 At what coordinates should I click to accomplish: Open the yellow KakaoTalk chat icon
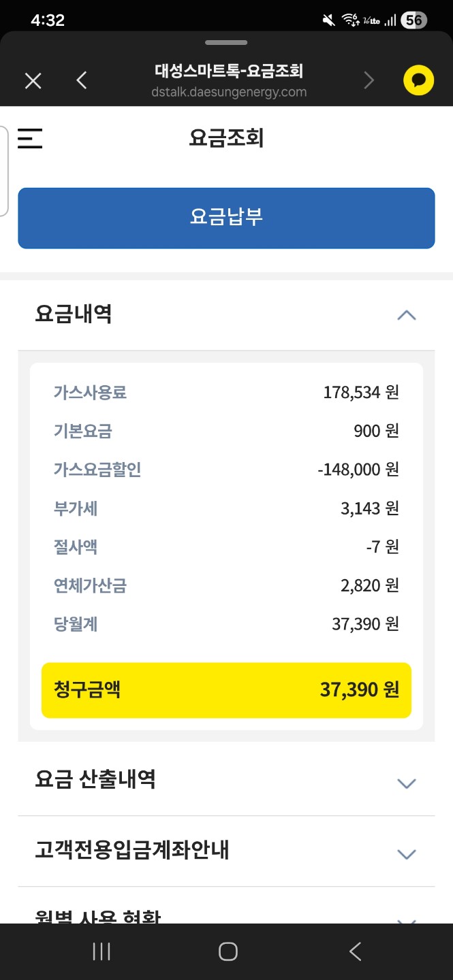pyautogui.click(x=418, y=81)
